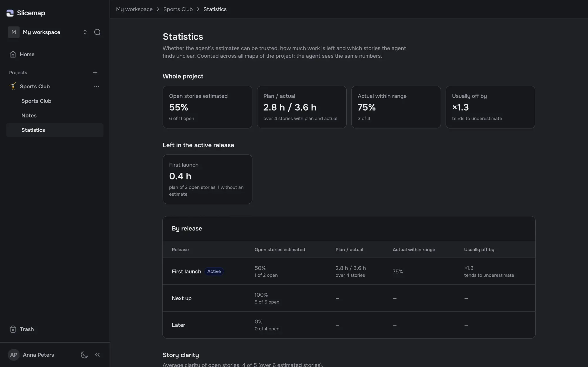Click the Story clarity heading
Screen dimensions: 588x367
[x=181, y=355]
